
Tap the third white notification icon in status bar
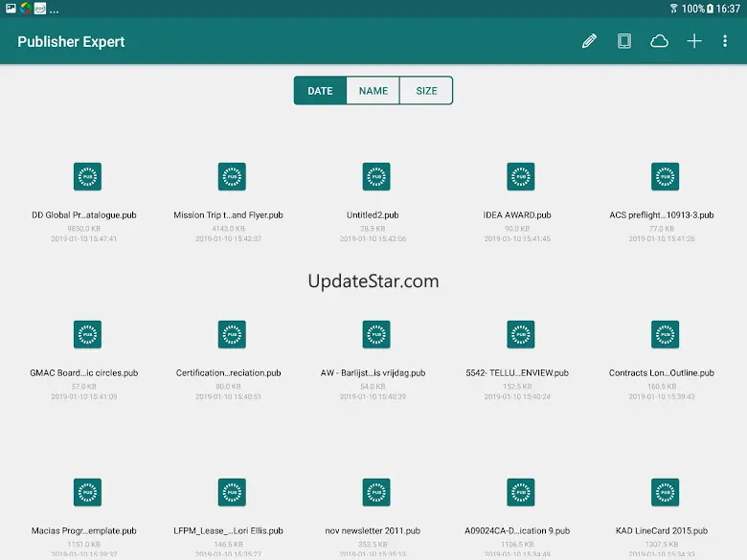click(40, 8)
